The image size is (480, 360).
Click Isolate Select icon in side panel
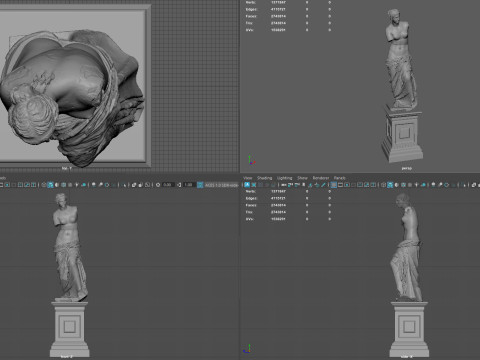tap(463, 185)
